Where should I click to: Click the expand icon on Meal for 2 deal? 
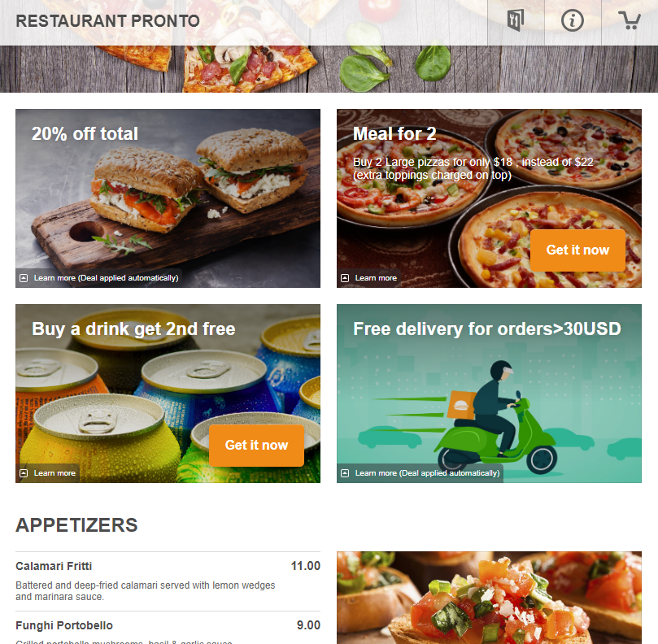tap(345, 278)
